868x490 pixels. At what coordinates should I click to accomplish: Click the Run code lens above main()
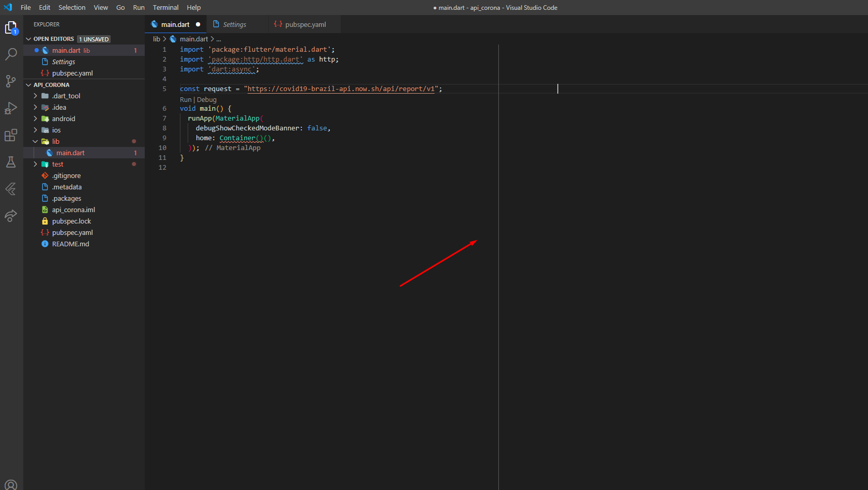pos(186,99)
